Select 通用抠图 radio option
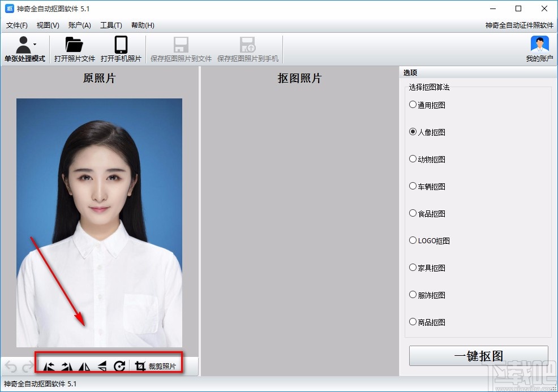The height and width of the screenshot is (392, 558). point(427,105)
